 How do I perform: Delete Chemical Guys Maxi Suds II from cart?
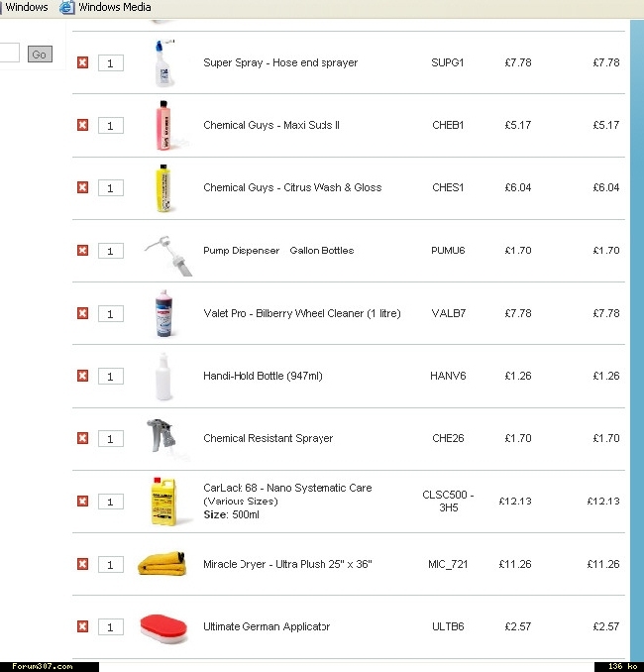(82, 125)
